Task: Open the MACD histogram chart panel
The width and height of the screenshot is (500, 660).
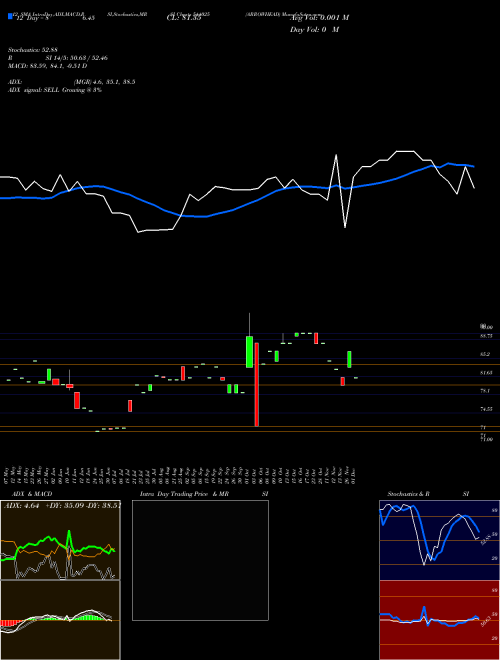Action: [60, 620]
